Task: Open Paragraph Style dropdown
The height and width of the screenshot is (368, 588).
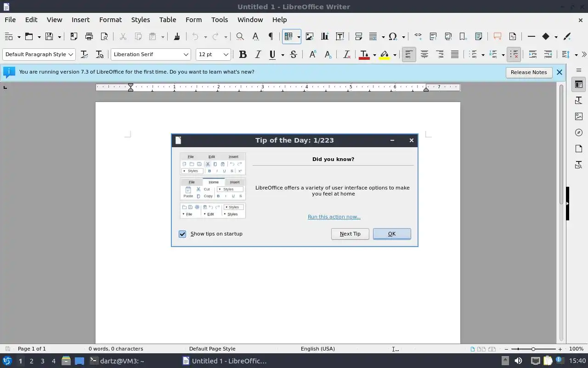Action: click(x=71, y=54)
